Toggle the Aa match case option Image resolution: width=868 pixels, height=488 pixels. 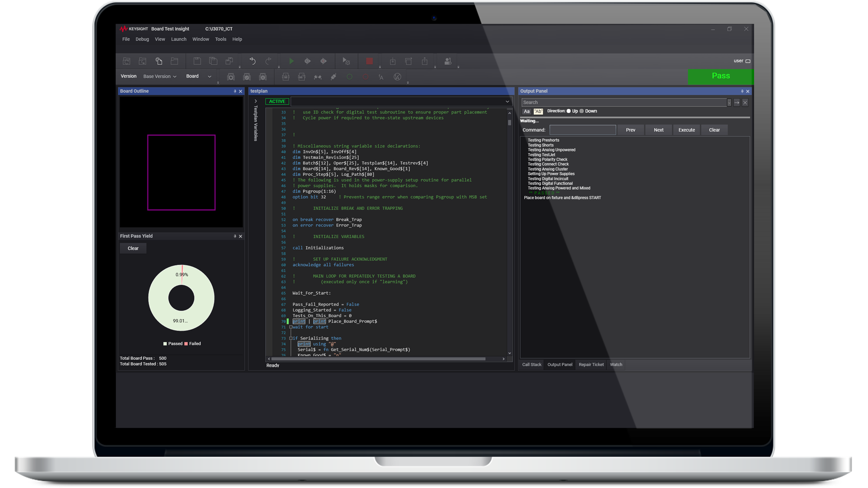(527, 111)
